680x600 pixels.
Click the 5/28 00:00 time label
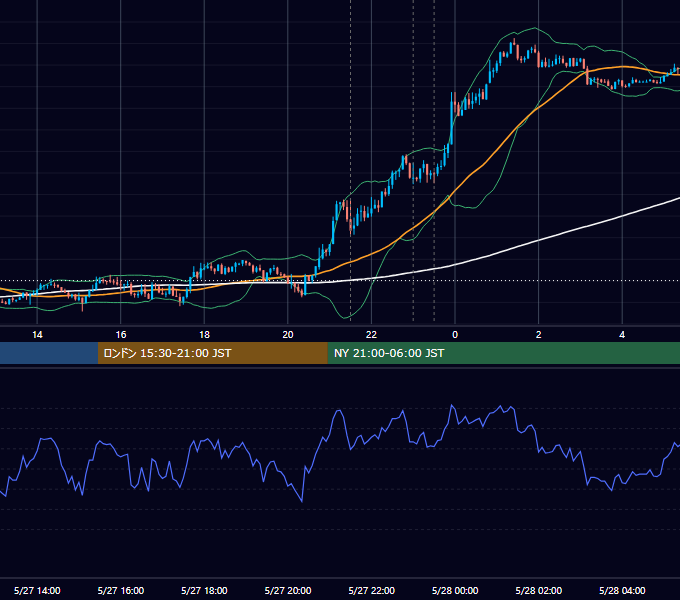455,590
